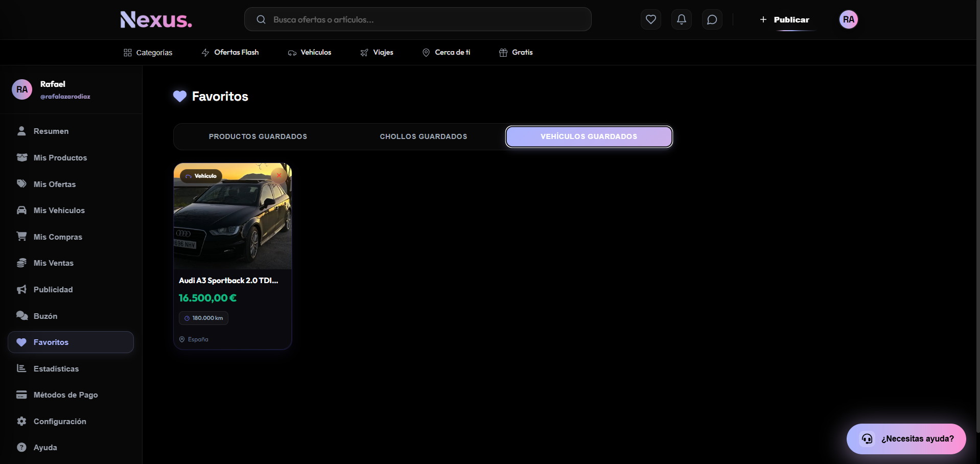Open Mis Ventas in sidebar

tap(71, 263)
